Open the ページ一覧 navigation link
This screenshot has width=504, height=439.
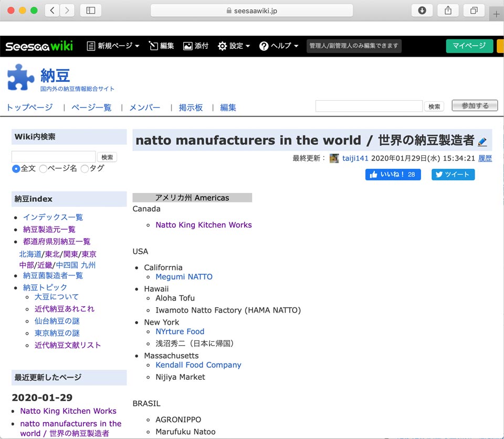pos(91,108)
